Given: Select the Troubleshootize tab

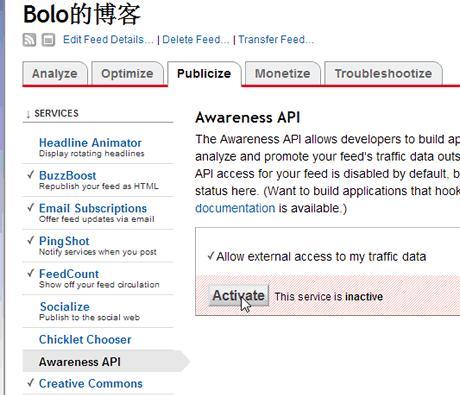Looking at the screenshot, I should [x=383, y=73].
